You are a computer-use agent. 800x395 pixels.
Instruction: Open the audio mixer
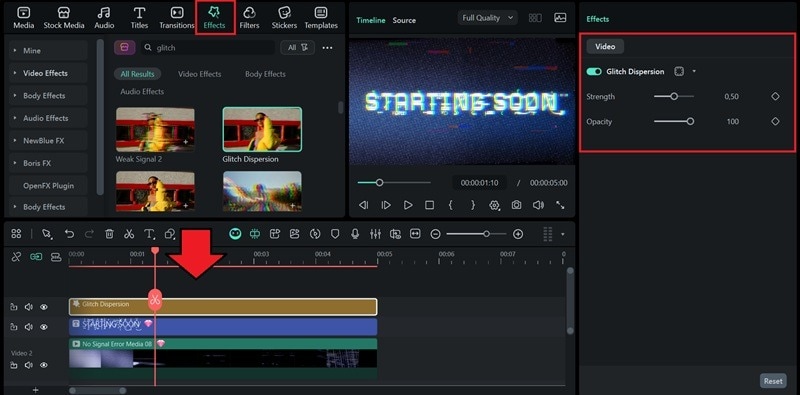click(x=375, y=234)
